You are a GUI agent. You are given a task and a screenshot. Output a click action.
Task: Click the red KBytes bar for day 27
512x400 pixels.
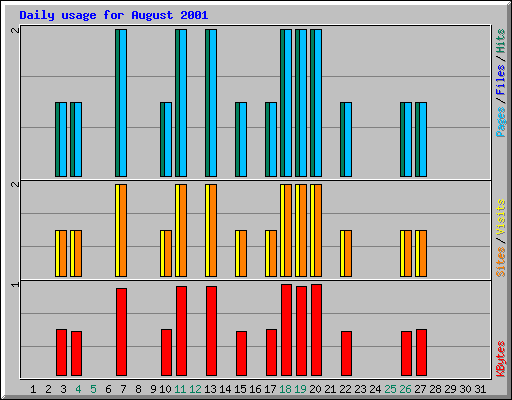tap(421, 353)
